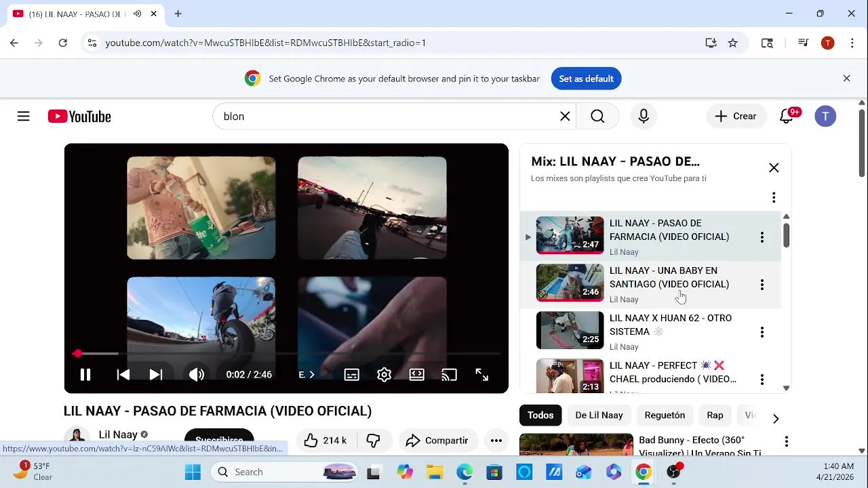This screenshot has width=868, height=488.
Task: Select the Reguetón filter chip
Action: pos(665,415)
